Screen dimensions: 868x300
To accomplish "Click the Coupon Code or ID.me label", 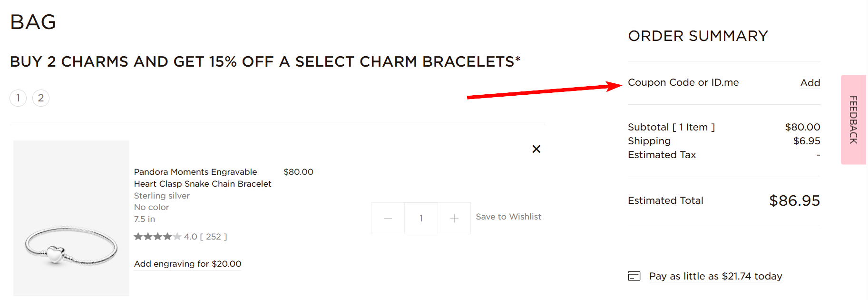I will (x=683, y=82).
